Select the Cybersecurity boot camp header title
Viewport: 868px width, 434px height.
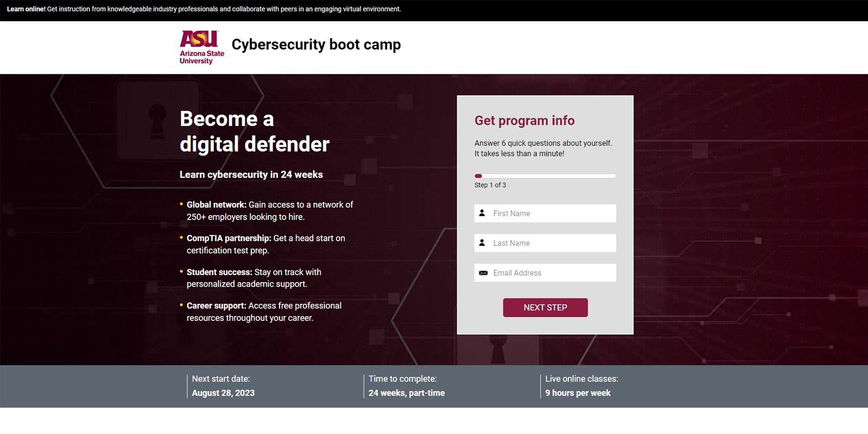point(316,44)
